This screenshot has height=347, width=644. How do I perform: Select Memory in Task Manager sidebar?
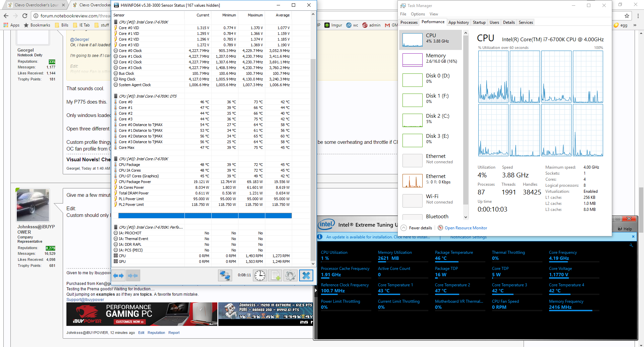[x=431, y=60]
